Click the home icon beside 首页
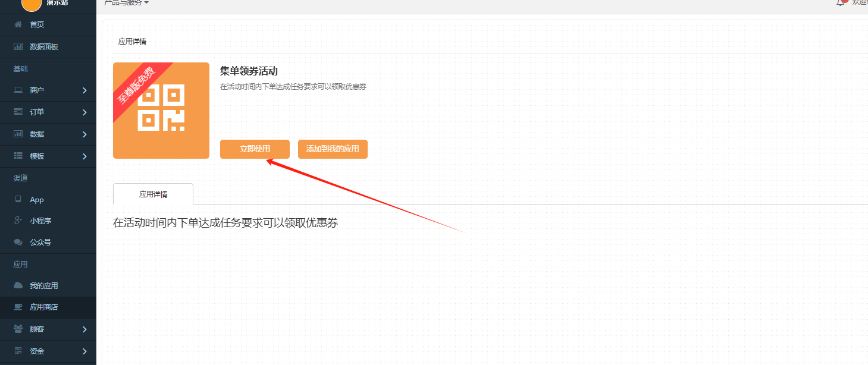 18,24
